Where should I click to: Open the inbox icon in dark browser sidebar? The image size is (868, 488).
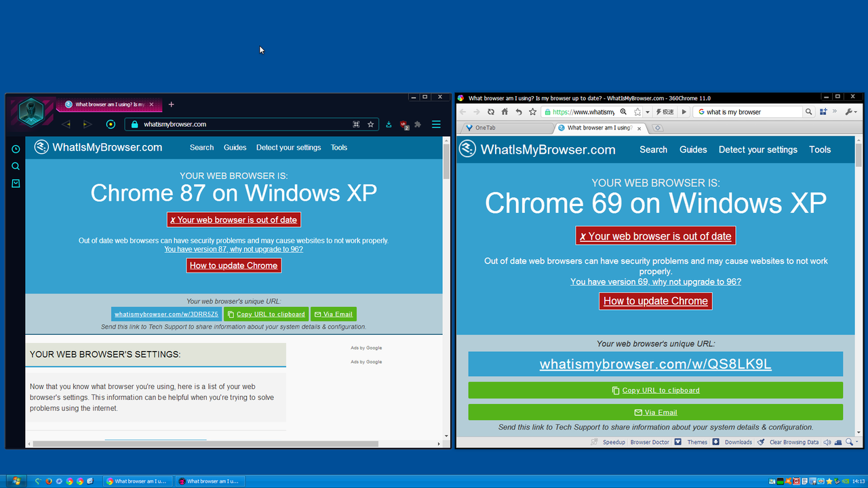(16, 183)
